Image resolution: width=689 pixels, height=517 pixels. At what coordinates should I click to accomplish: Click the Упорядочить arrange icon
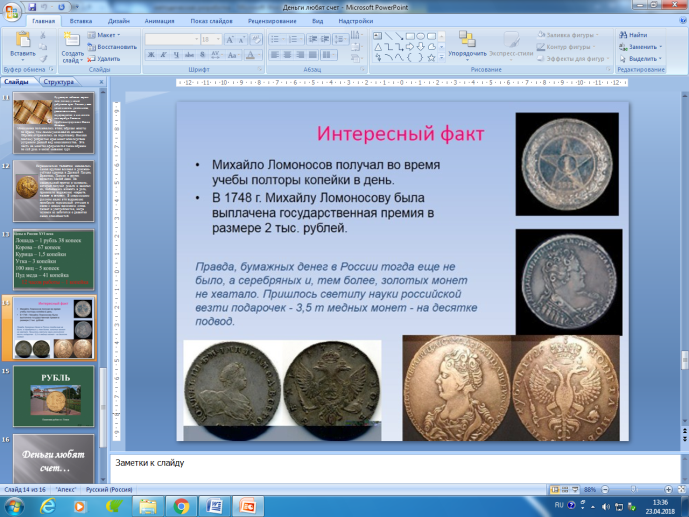(467, 40)
